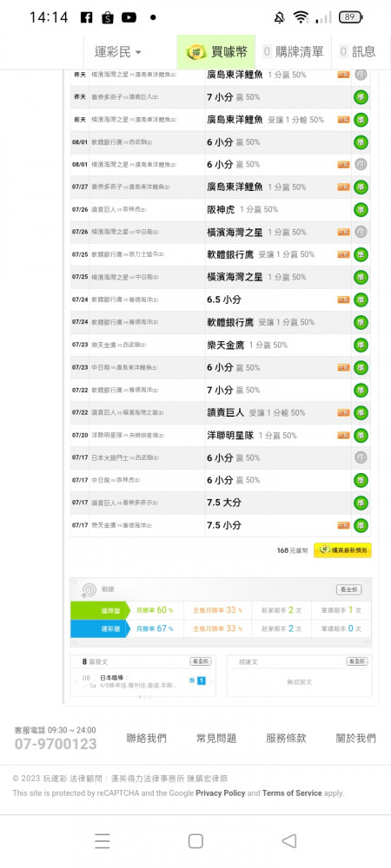Tap the 買噱幣 coin tab
Screen dimensions: 391x868
coord(216,52)
